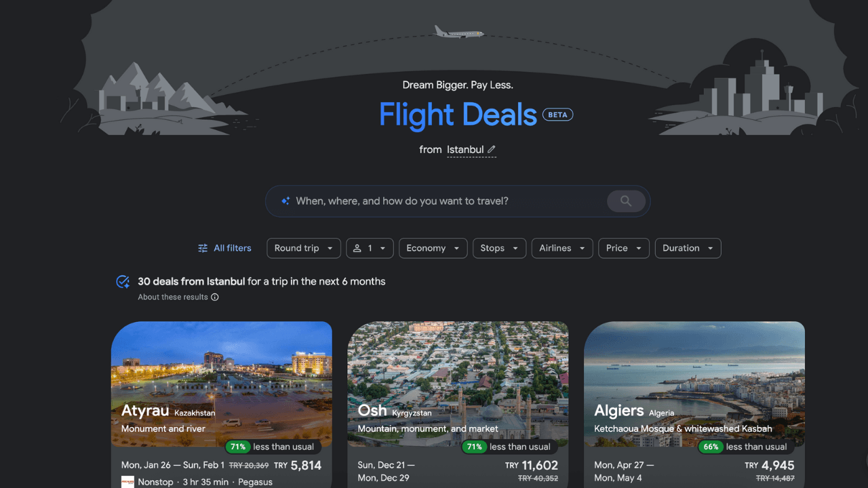Focus the travel search input field
868x488 pixels.
click(448, 201)
